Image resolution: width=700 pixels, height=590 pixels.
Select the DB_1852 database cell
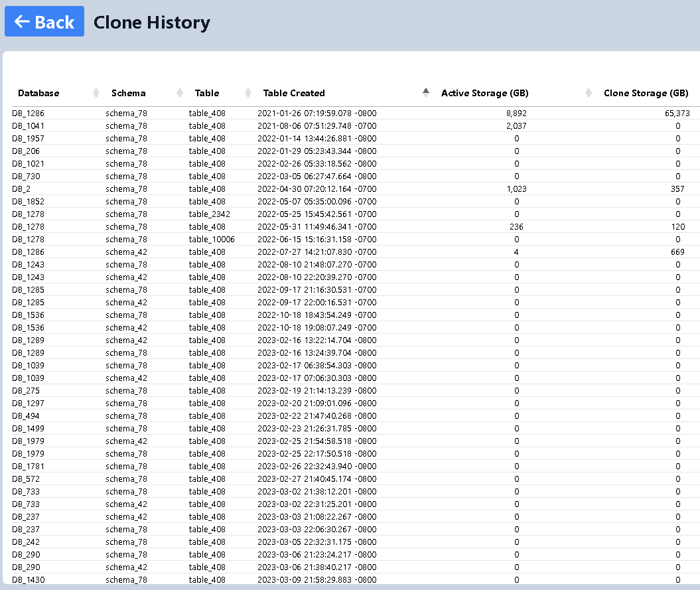click(28, 202)
